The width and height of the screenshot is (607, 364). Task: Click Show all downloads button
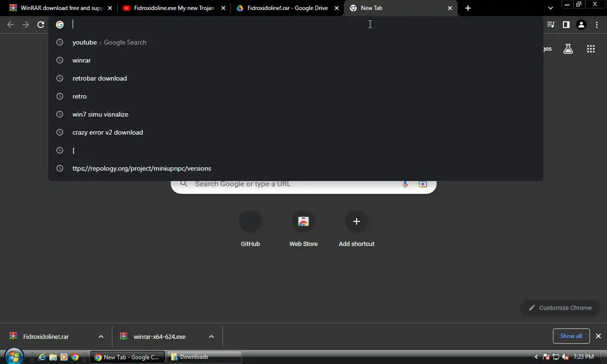571,336
